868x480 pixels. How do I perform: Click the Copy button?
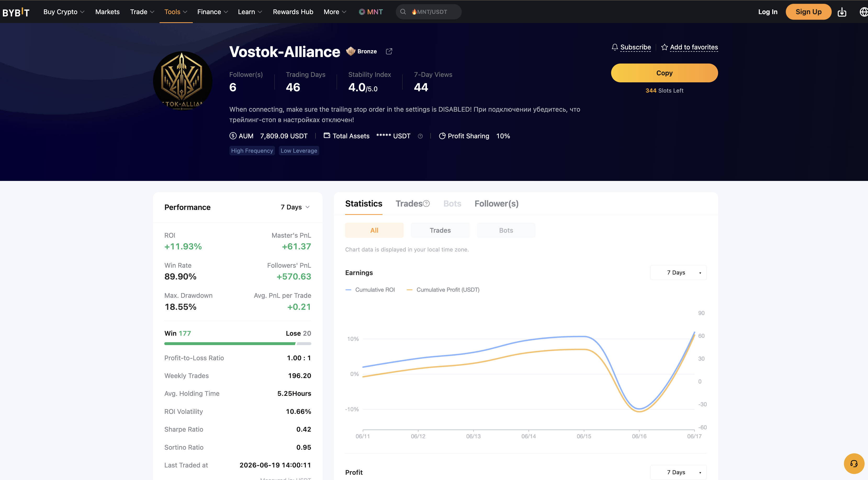point(664,73)
